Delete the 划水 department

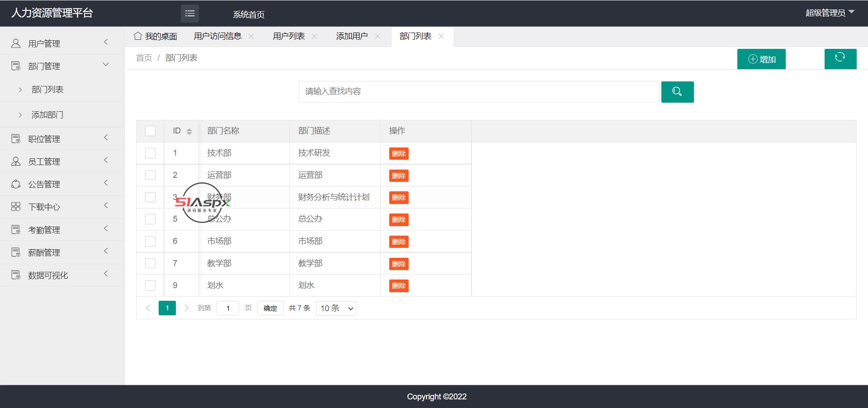[x=399, y=286]
